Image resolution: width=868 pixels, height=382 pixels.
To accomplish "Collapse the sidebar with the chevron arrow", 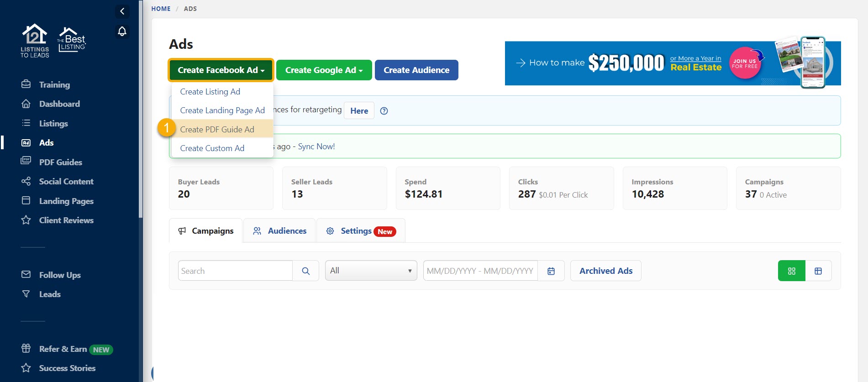I will pyautogui.click(x=122, y=11).
